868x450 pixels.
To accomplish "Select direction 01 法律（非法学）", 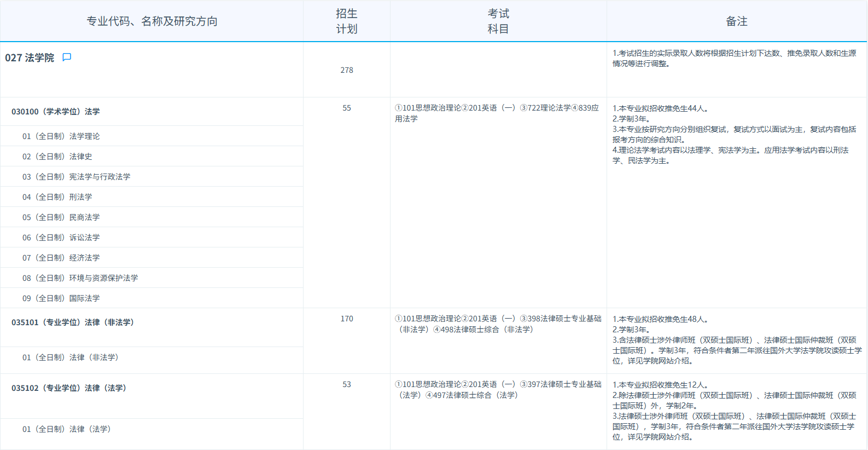I will (x=71, y=357).
